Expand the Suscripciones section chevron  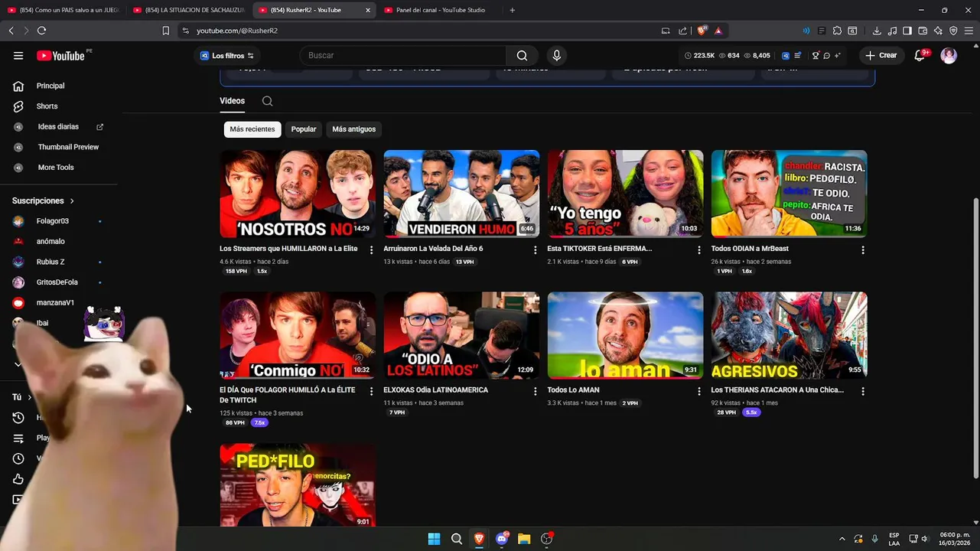[72, 201]
